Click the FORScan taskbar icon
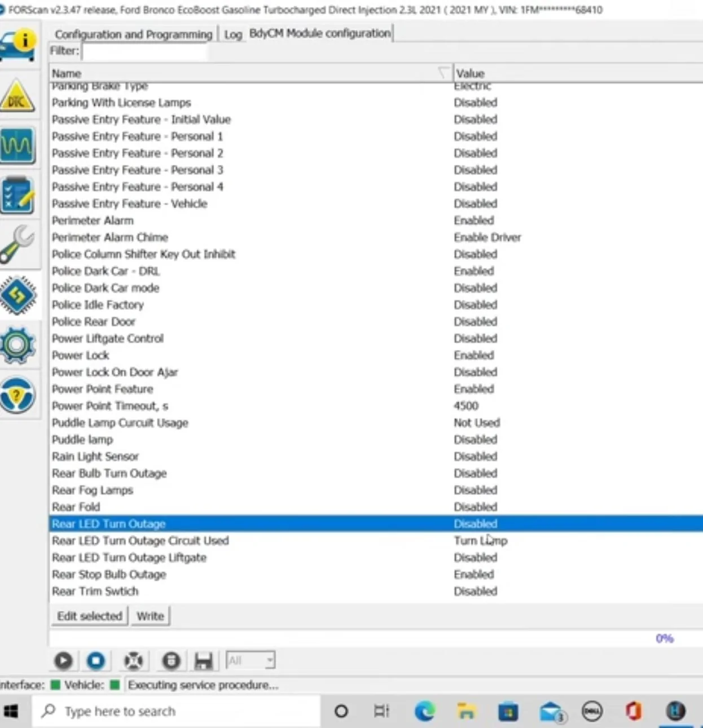The image size is (703, 728). (675, 711)
